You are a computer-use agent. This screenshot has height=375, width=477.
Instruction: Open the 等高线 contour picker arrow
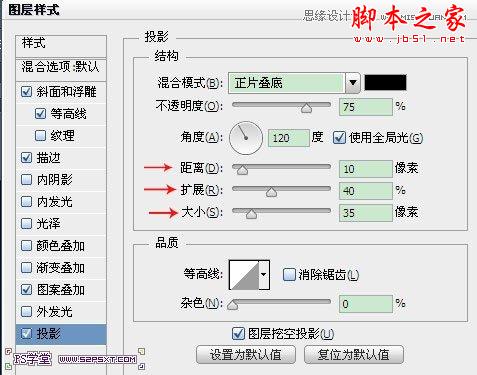[264, 275]
